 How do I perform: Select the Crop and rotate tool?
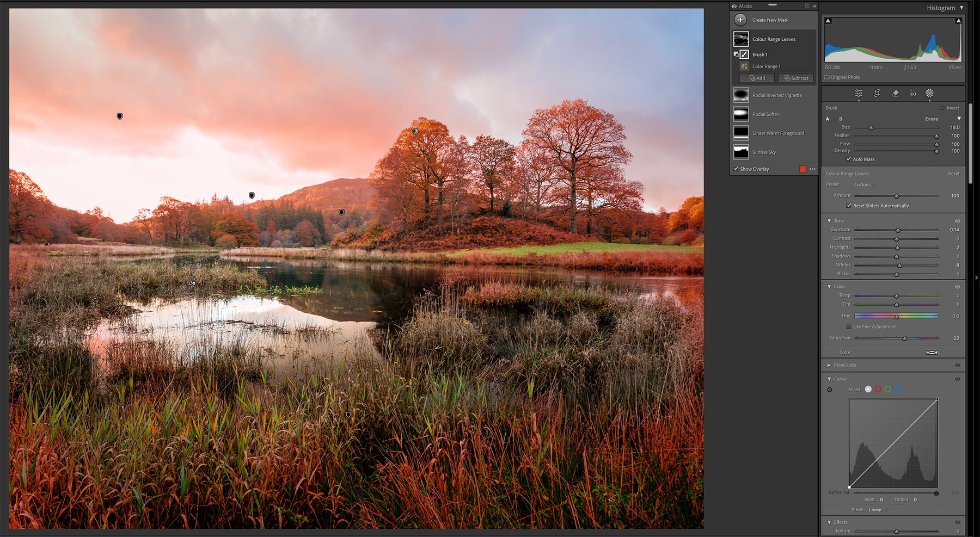(x=877, y=93)
